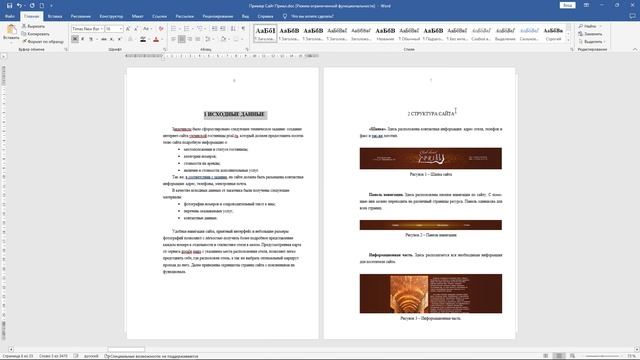The image size is (640, 360).
Task: Switch to the Рисование ribbon tab
Action: (x=80, y=16)
